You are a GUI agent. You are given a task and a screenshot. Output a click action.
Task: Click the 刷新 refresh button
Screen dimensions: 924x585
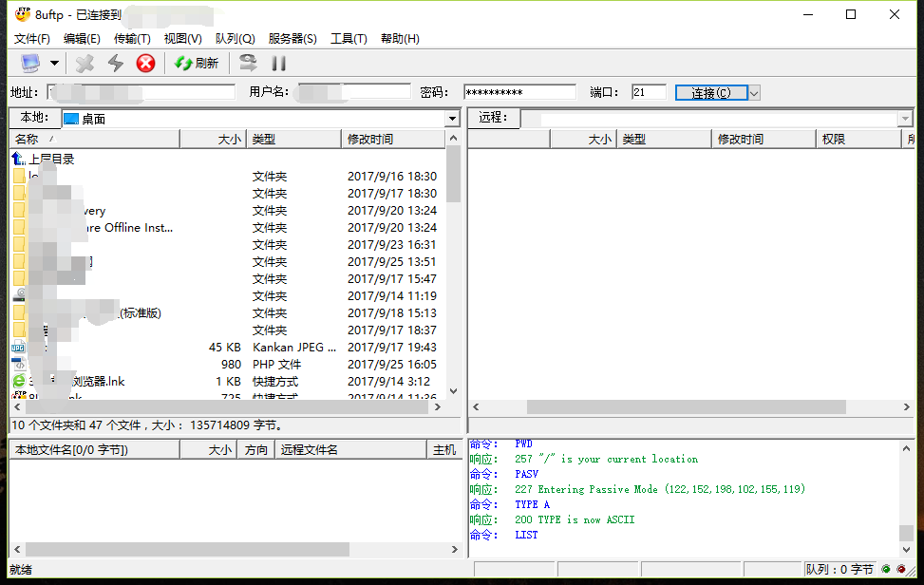[197, 63]
